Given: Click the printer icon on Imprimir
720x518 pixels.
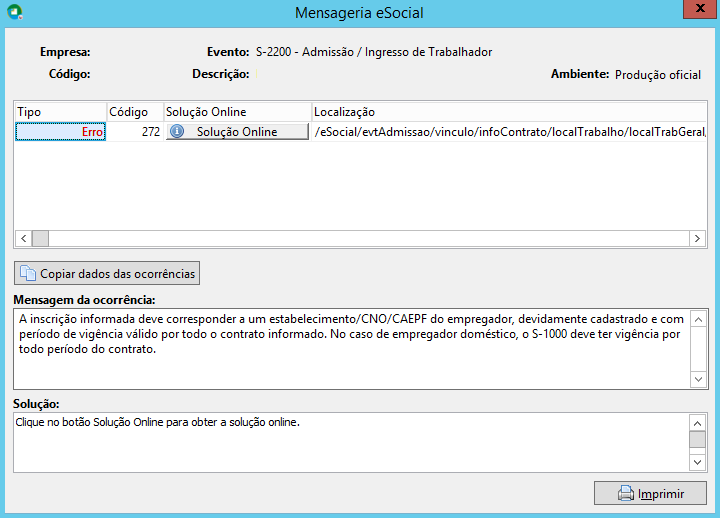Looking at the screenshot, I should 626,493.
